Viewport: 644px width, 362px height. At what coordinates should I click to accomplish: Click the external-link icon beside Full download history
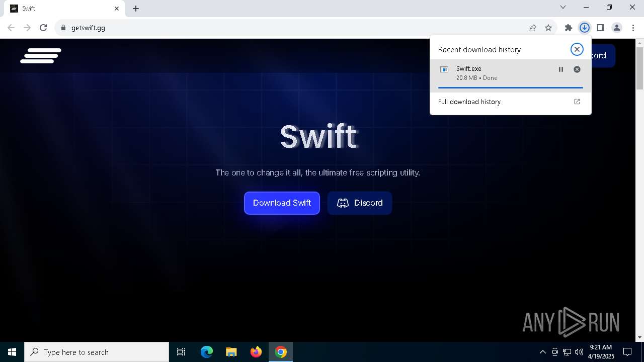[577, 102]
